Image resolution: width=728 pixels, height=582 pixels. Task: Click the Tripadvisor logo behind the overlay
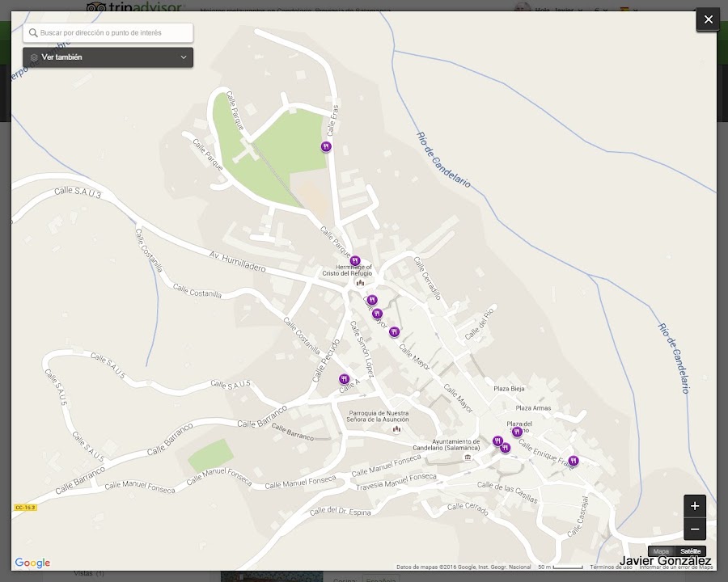pos(136,6)
